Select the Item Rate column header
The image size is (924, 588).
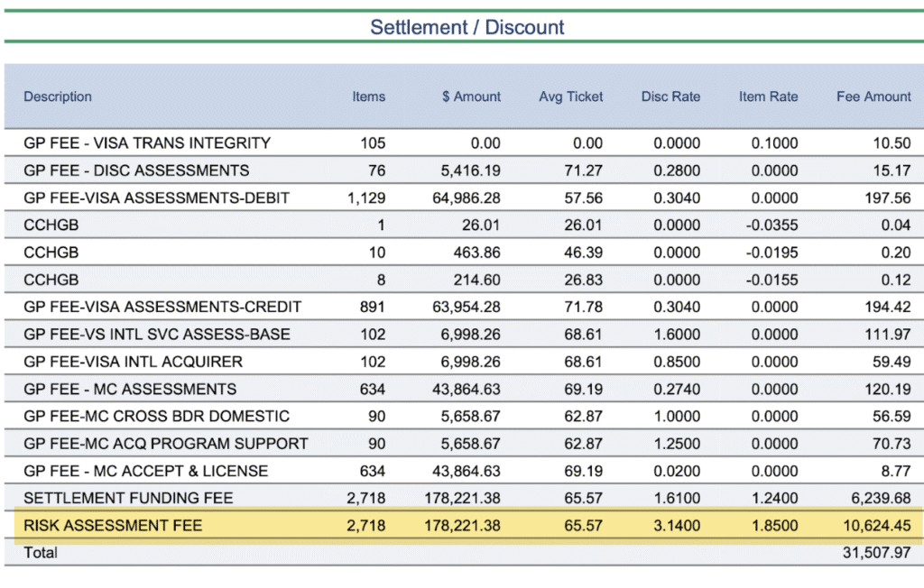tap(769, 96)
